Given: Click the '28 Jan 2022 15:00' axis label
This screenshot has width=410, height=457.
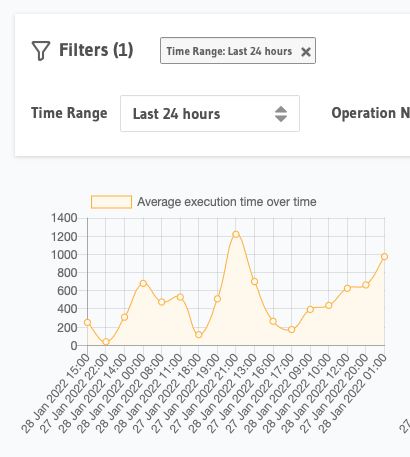Looking at the screenshot, I should 56,393.
